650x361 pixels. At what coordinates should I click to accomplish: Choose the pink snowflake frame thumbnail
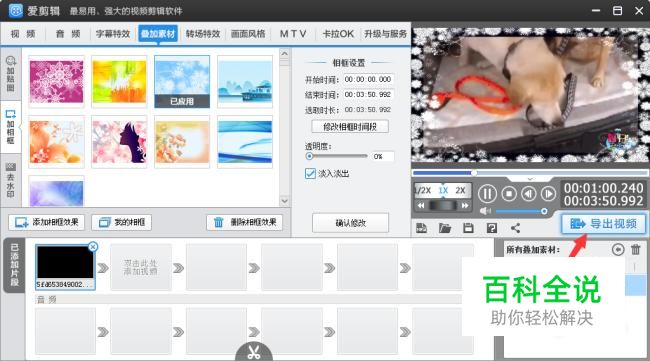[56, 82]
